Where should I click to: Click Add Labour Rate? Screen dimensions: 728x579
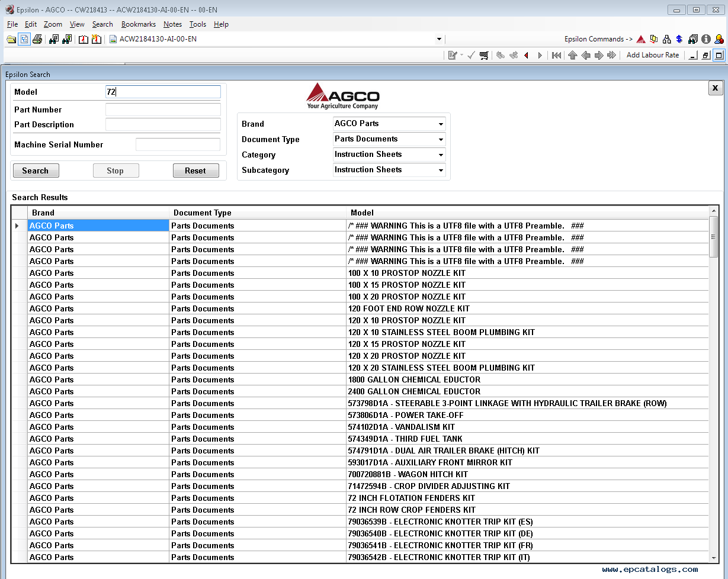tap(653, 55)
